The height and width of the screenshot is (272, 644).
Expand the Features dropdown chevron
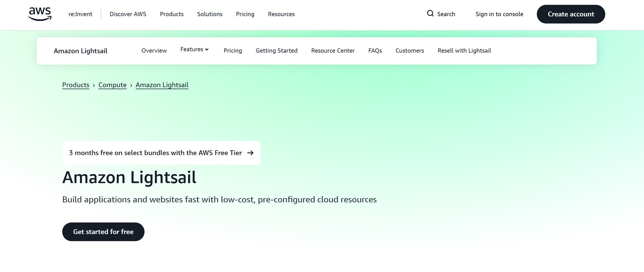tap(207, 50)
